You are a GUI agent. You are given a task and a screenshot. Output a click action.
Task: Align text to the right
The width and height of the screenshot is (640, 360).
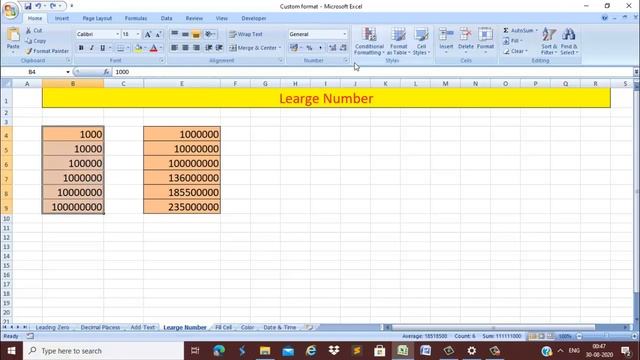[x=196, y=48]
